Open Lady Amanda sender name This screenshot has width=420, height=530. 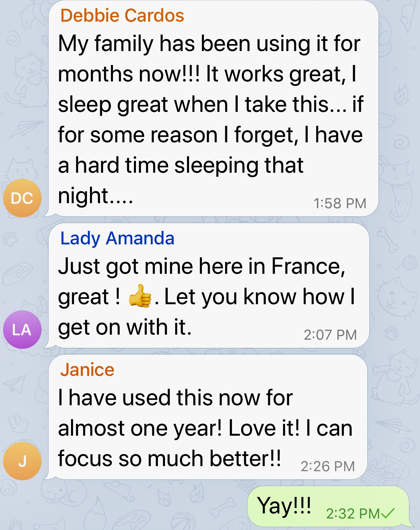117,238
